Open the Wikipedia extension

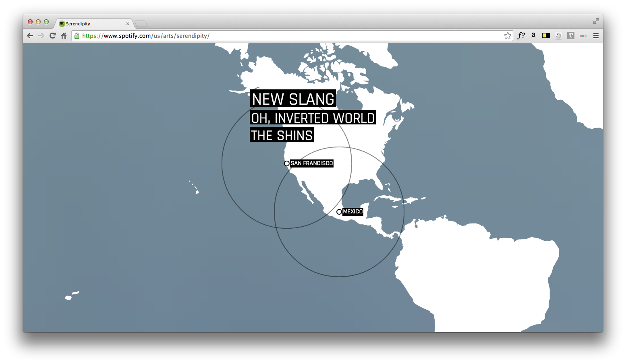558,36
